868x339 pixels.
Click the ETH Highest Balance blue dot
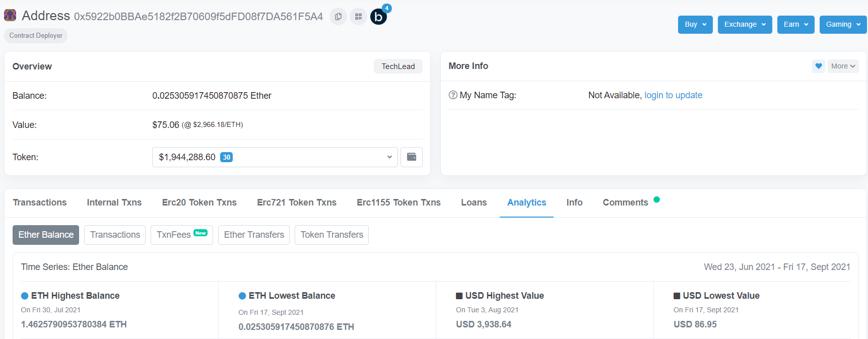pyautogui.click(x=25, y=296)
